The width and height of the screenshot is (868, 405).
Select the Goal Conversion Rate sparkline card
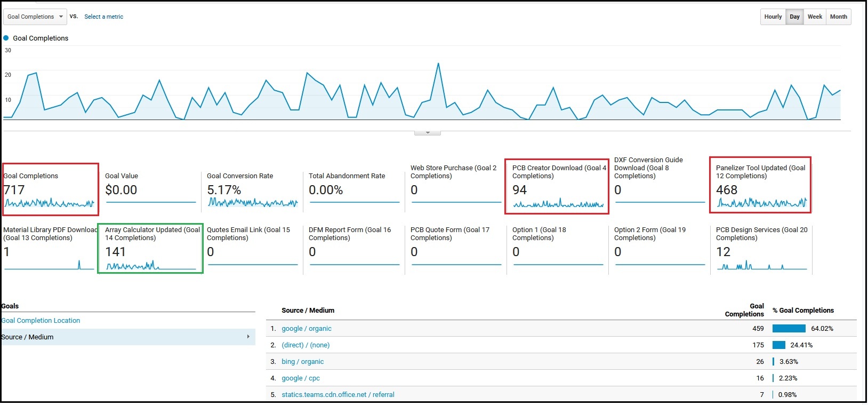point(252,203)
